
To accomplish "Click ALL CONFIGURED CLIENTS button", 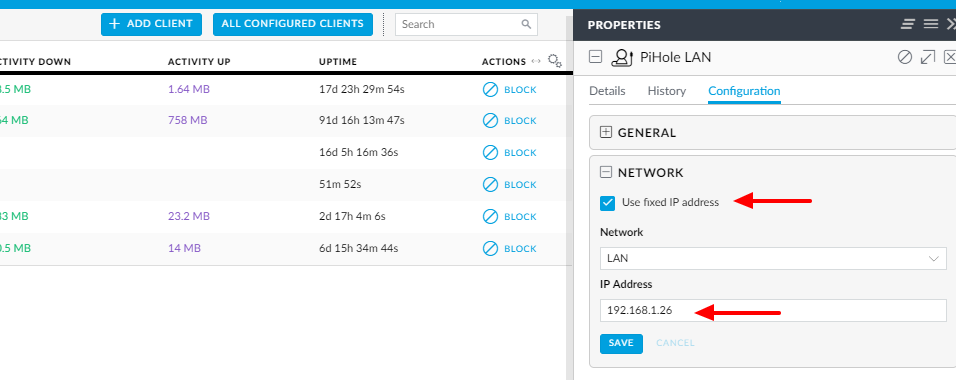I will pyautogui.click(x=293, y=24).
